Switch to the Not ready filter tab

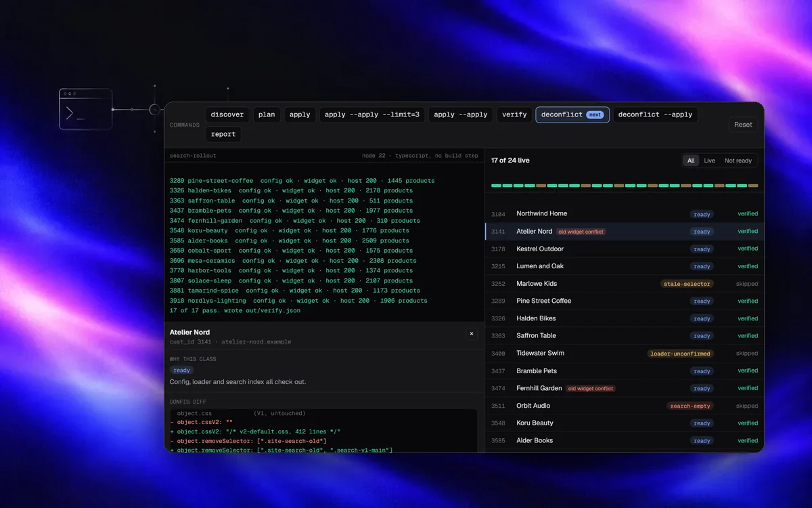[738, 161]
